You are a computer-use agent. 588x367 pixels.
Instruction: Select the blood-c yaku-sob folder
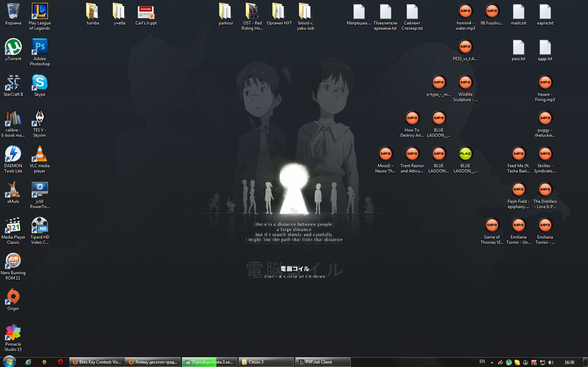[306, 16]
